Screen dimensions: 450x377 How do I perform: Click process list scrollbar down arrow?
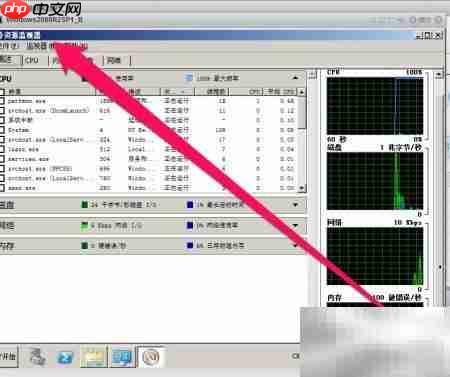[x=301, y=188]
